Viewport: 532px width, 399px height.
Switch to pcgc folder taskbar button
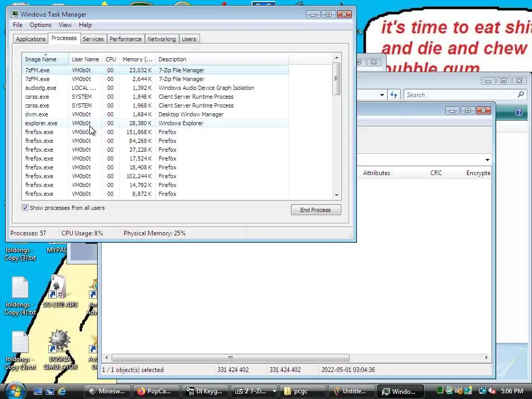(302, 391)
